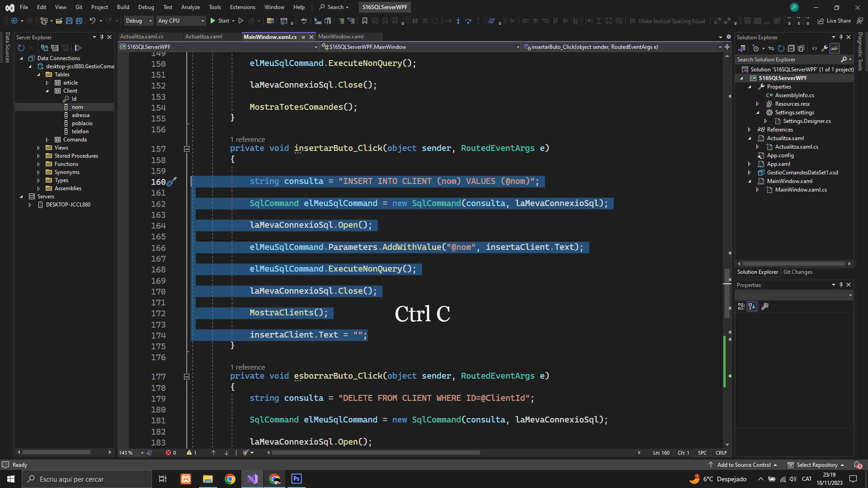Screen dimensions: 868x488
Task: Expand the Comanda table node
Action: tap(47, 140)
